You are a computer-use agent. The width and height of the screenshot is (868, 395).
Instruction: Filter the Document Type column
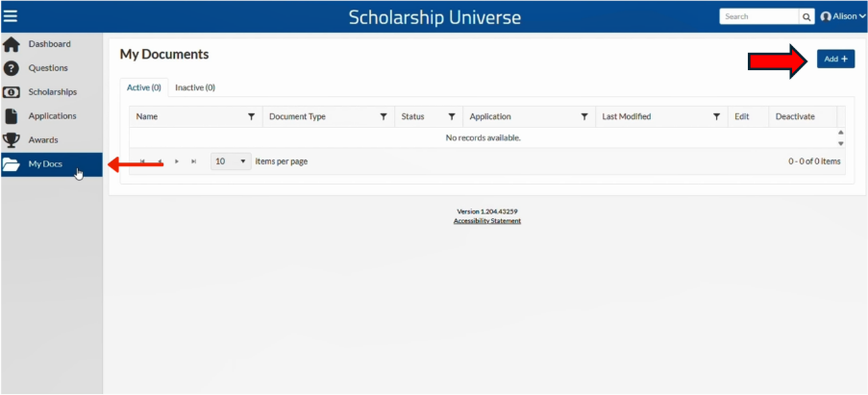384,116
